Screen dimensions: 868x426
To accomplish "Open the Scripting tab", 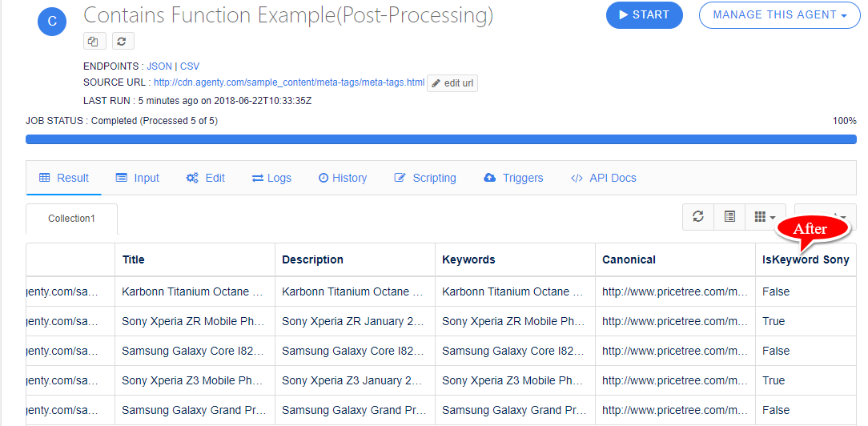I will click(425, 178).
